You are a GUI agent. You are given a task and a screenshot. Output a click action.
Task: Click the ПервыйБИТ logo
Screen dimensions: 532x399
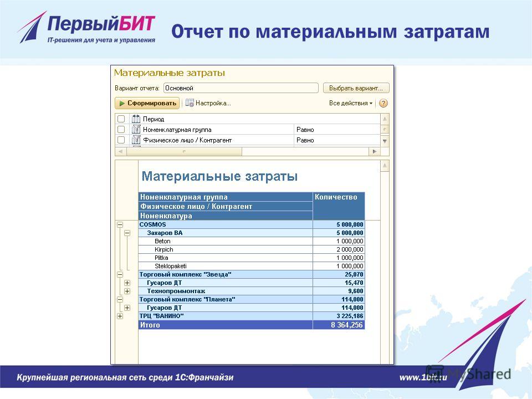pos(86,28)
